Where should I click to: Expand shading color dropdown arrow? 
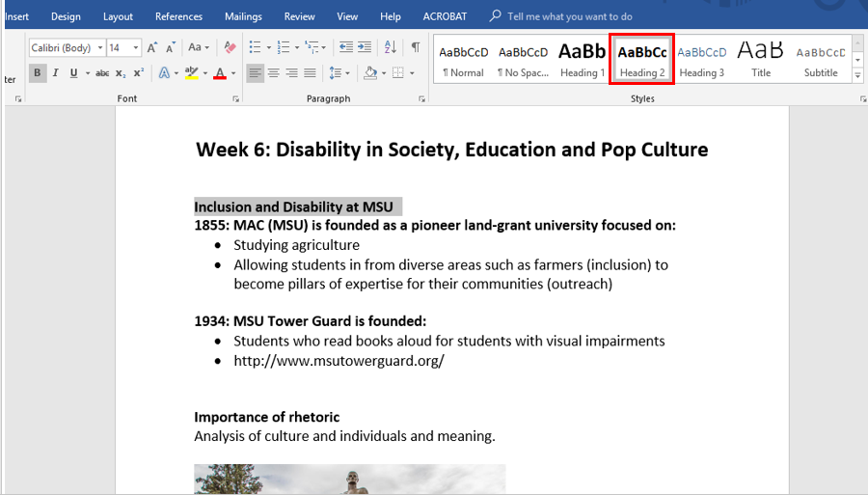click(x=384, y=73)
